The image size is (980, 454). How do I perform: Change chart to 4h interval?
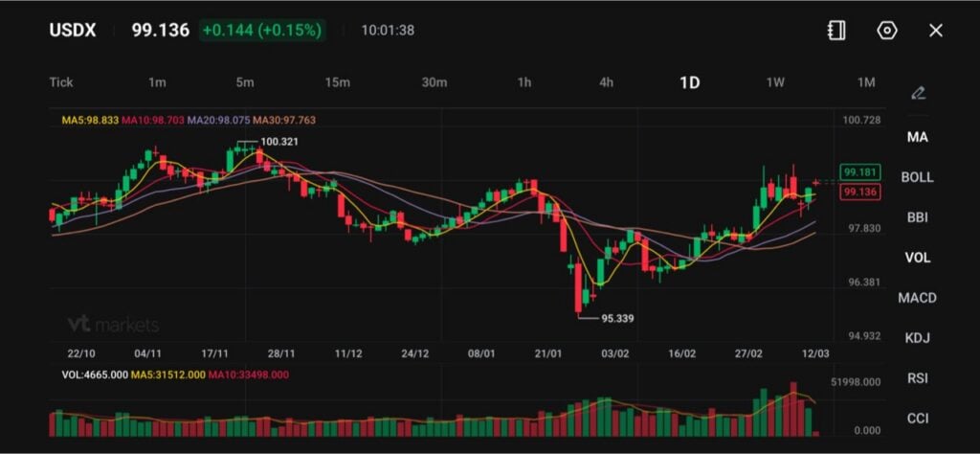point(606,82)
